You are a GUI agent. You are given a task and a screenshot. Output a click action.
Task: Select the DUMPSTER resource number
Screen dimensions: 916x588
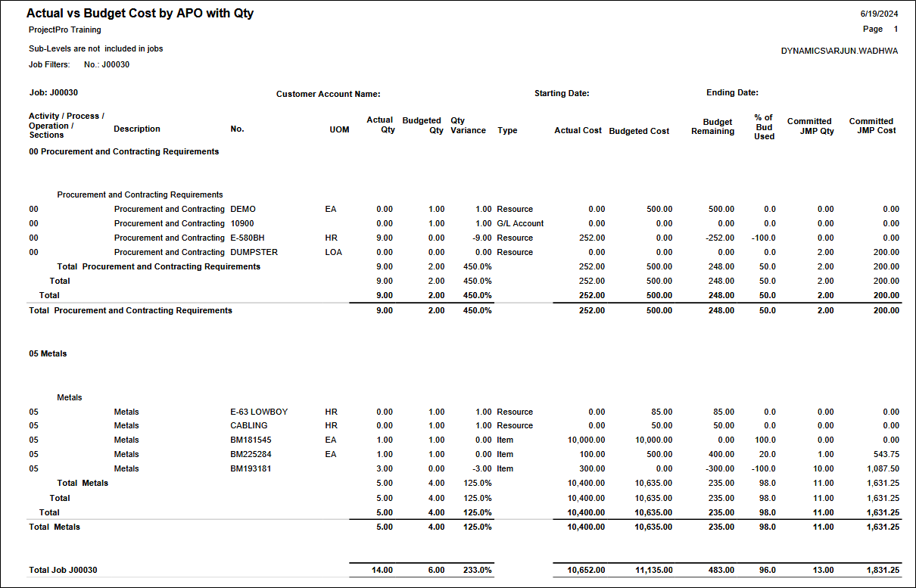click(x=254, y=252)
